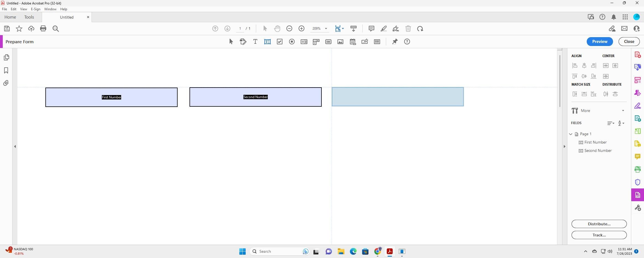644x258 pixels.
Task: Add an Image field
Action: [x=340, y=42]
